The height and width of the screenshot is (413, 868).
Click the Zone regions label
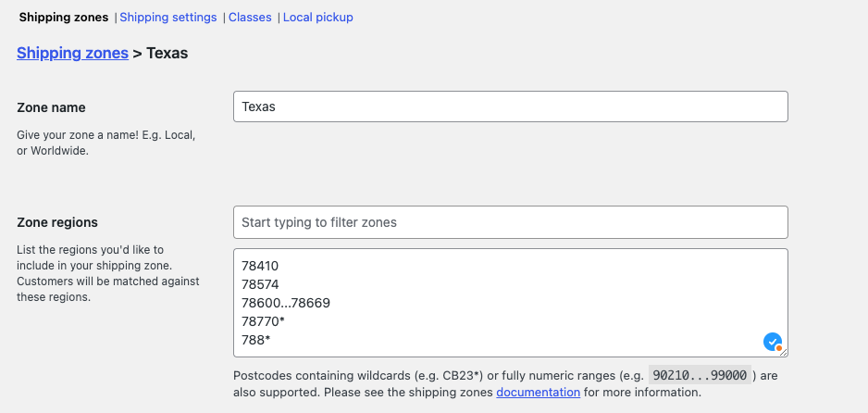(x=57, y=222)
